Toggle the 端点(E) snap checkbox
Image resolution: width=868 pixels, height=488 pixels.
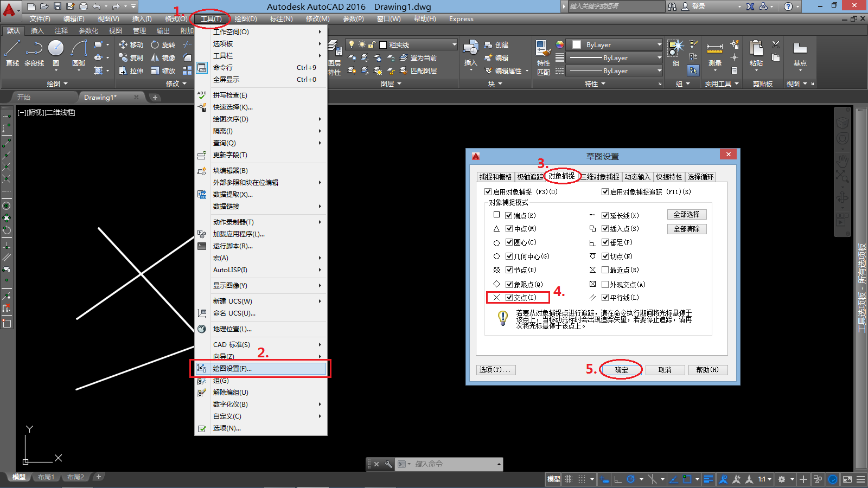point(509,215)
